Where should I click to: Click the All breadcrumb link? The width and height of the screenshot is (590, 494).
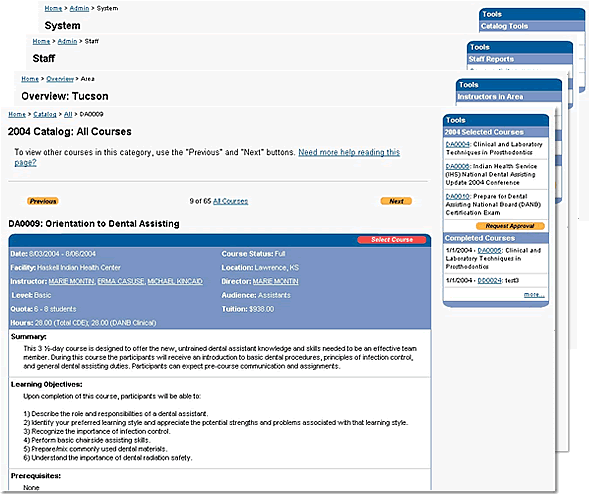click(68, 114)
